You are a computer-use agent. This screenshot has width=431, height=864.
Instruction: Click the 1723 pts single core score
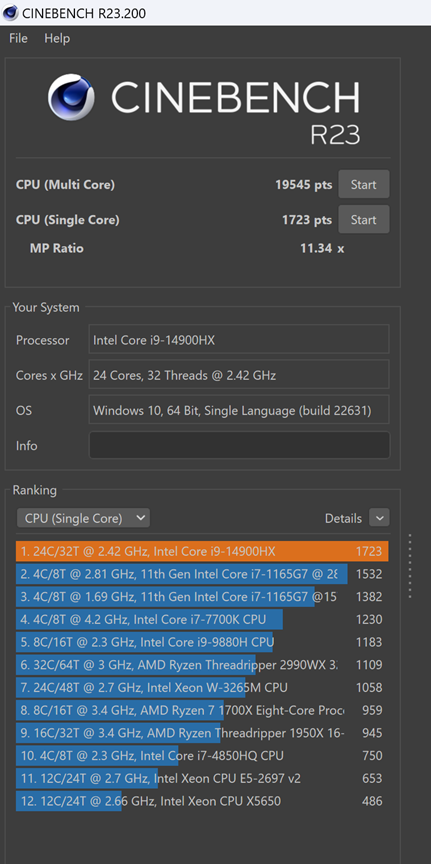[x=307, y=220]
